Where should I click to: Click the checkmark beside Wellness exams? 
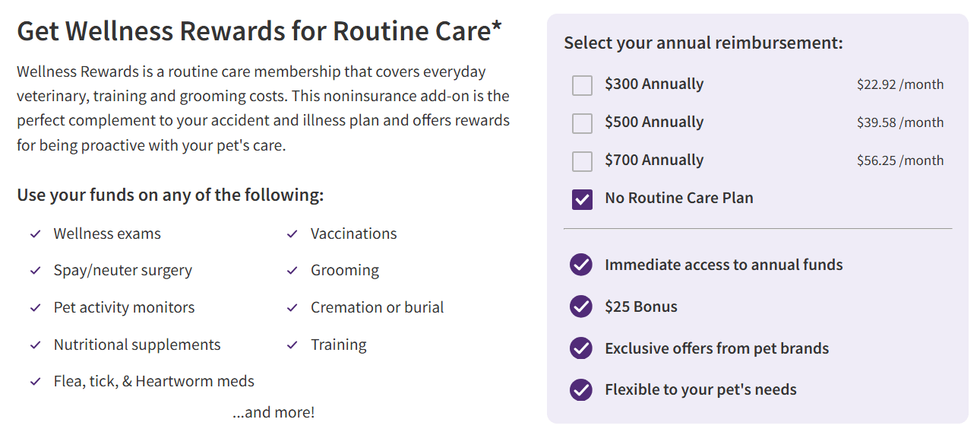tap(35, 234)
